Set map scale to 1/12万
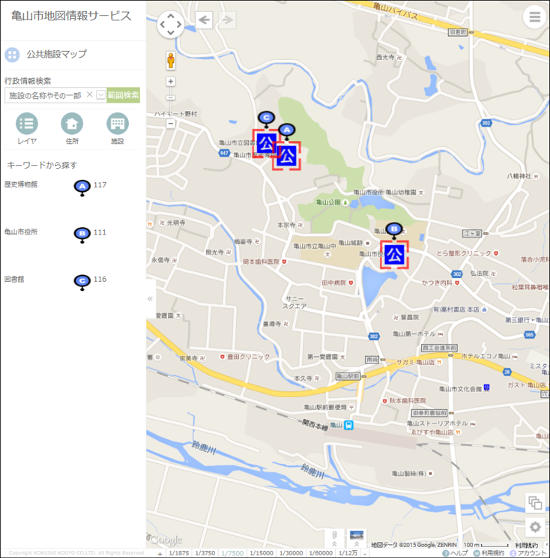550x558 pixels. [x=348, y=553]
